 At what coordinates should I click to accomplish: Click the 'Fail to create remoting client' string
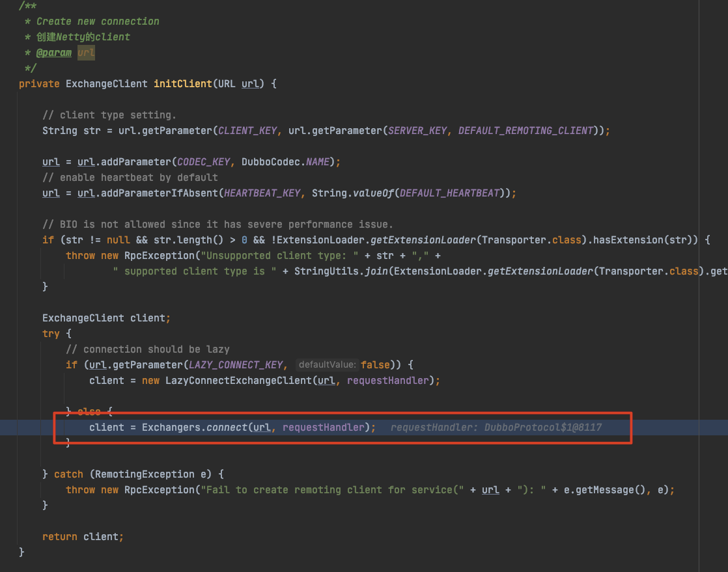tap(333, 491)
